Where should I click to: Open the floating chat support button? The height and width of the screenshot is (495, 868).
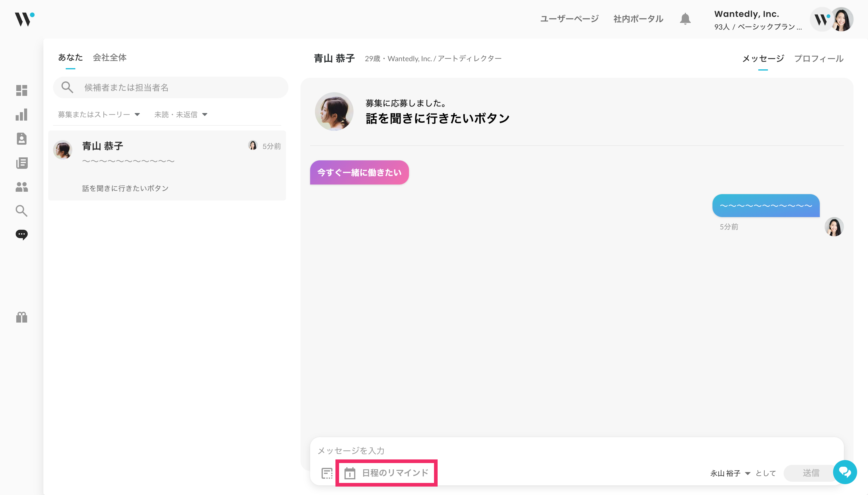[844, 472]
